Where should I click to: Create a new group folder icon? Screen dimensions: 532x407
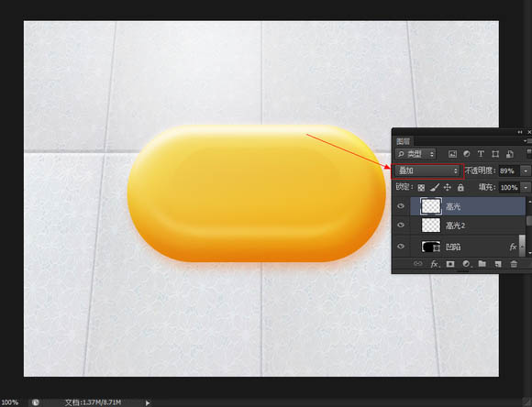482,263
